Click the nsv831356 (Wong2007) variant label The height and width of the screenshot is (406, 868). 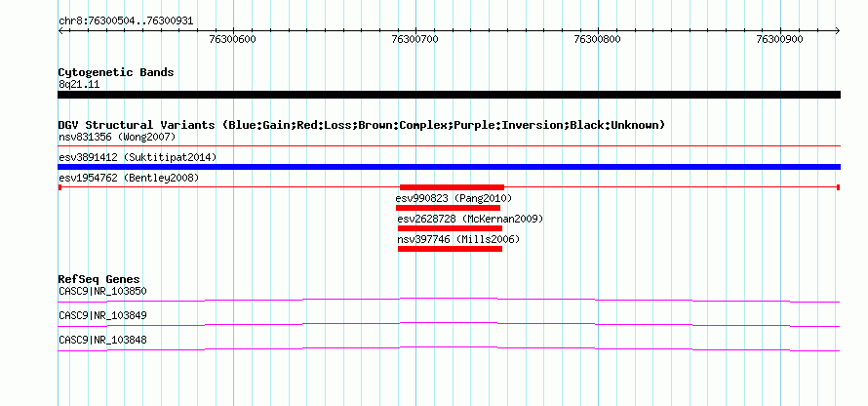(x=117, y=137)
